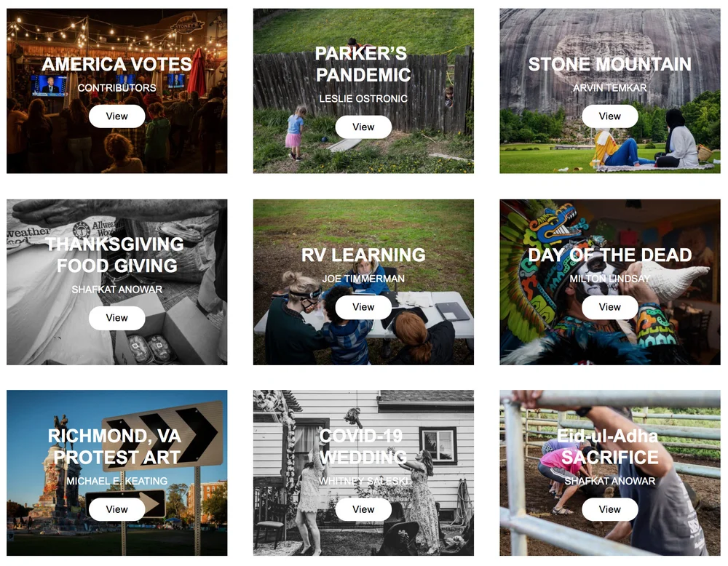Click Leslie Ostronic author name
The image size is (728, 566).
(x=363, y=98)
